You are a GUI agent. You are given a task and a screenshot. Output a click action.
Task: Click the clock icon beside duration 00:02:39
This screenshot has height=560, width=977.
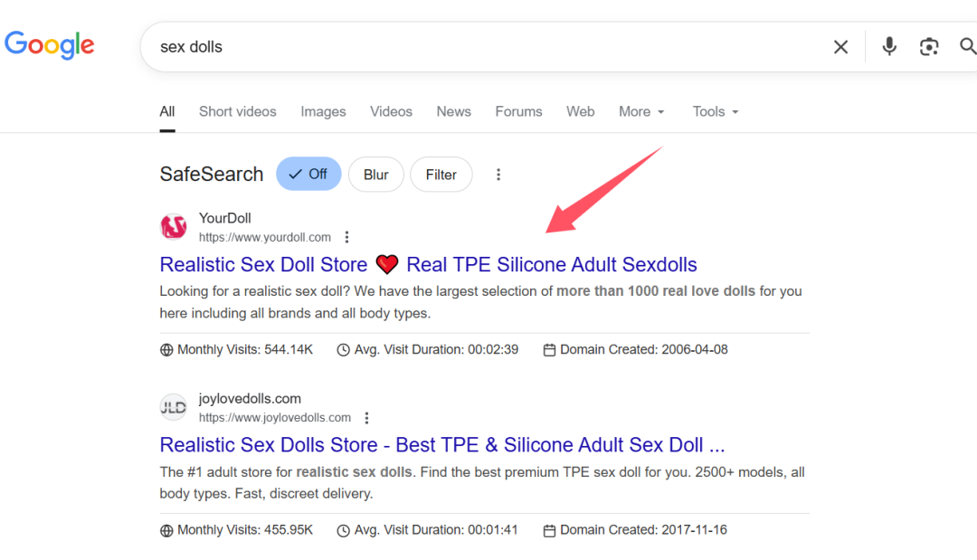(x=344, y=350)
